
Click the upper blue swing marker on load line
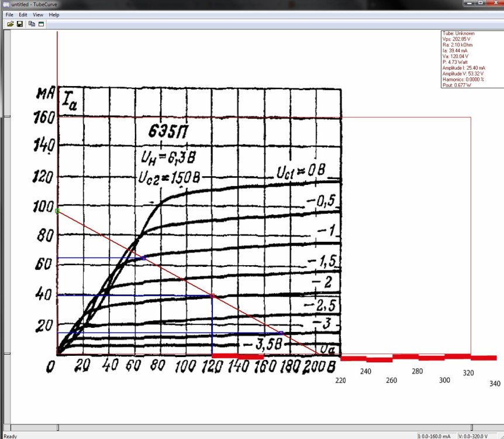(x=143, y=258)
